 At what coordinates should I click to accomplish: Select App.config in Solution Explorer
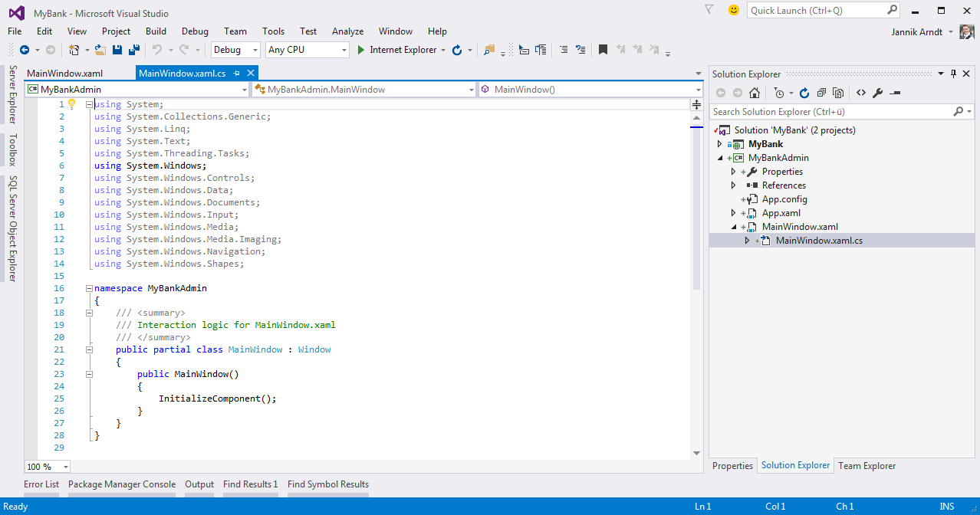point(784,199)
